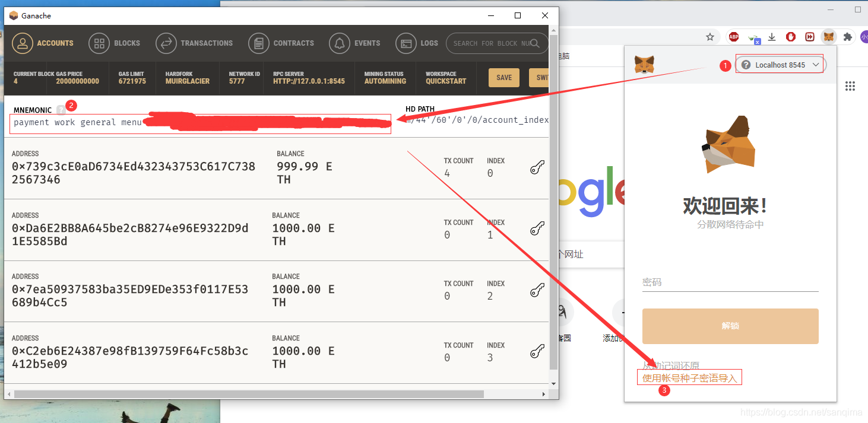
Task: Open the Google apps grid icon
Action: 850,86
